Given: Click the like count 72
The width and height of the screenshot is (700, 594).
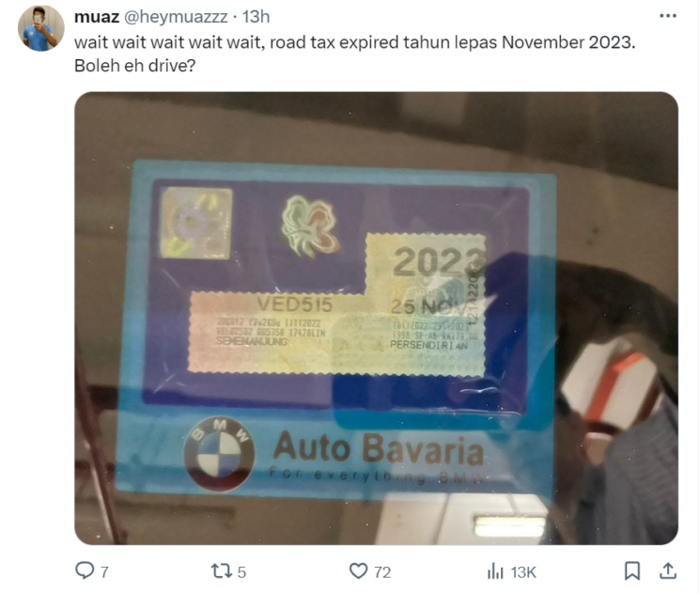Looking at the screenshot, I should 382,572.
